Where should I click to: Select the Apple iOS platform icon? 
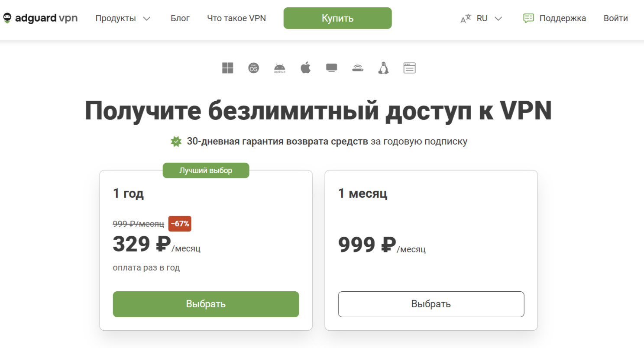pos(306,68)
